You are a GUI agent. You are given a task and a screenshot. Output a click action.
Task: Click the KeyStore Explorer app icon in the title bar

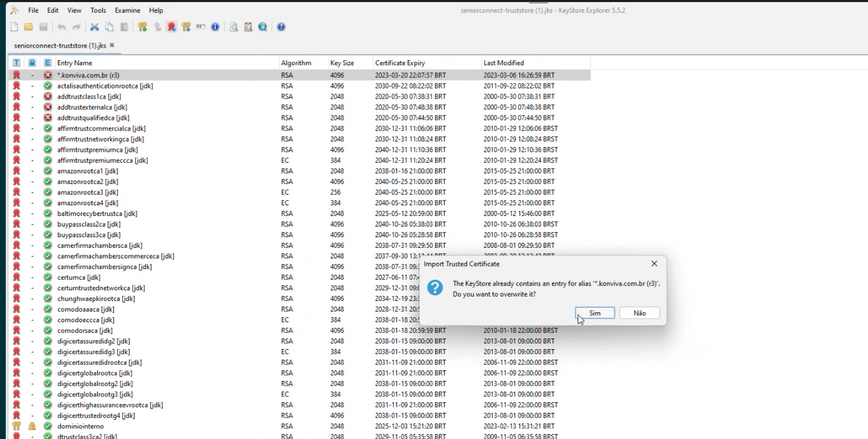(15, 10)
